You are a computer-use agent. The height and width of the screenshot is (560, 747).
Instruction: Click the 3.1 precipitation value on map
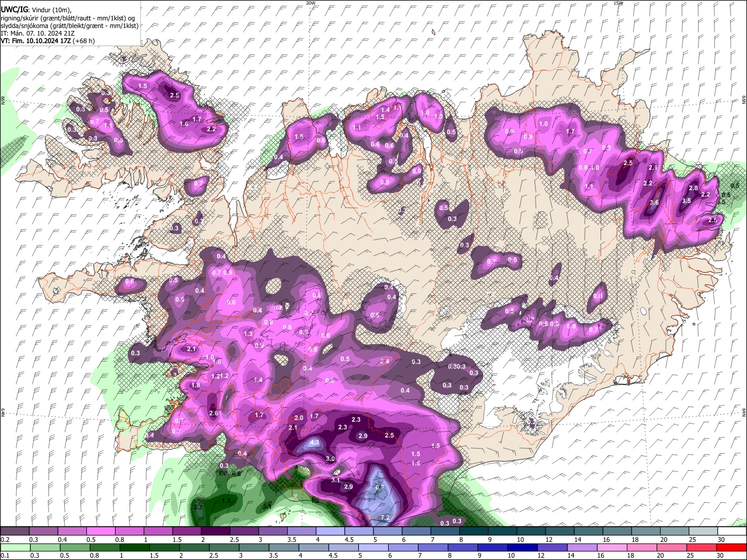[336, 480]
